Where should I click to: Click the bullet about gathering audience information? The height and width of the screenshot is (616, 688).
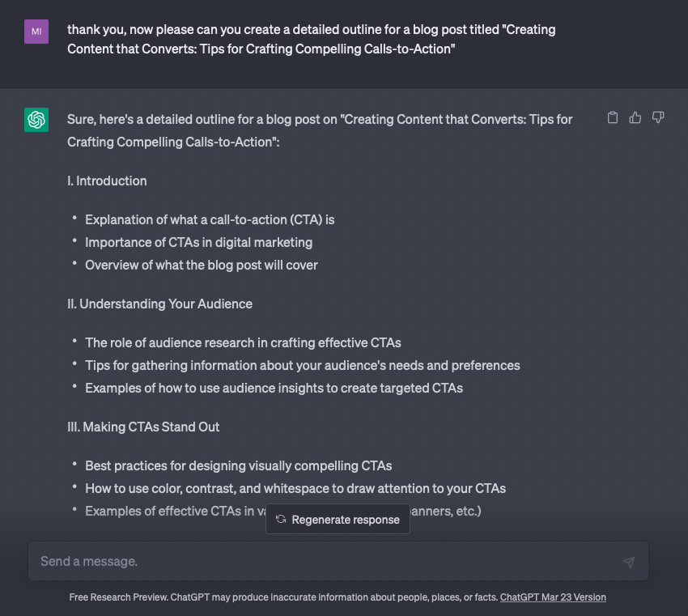(x=303, y=366)
